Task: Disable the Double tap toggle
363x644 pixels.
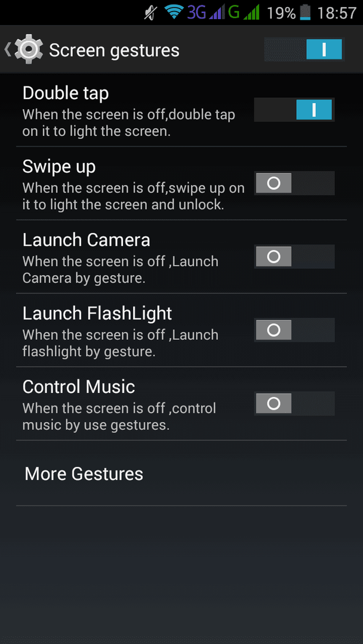Action: pos(294,110)
